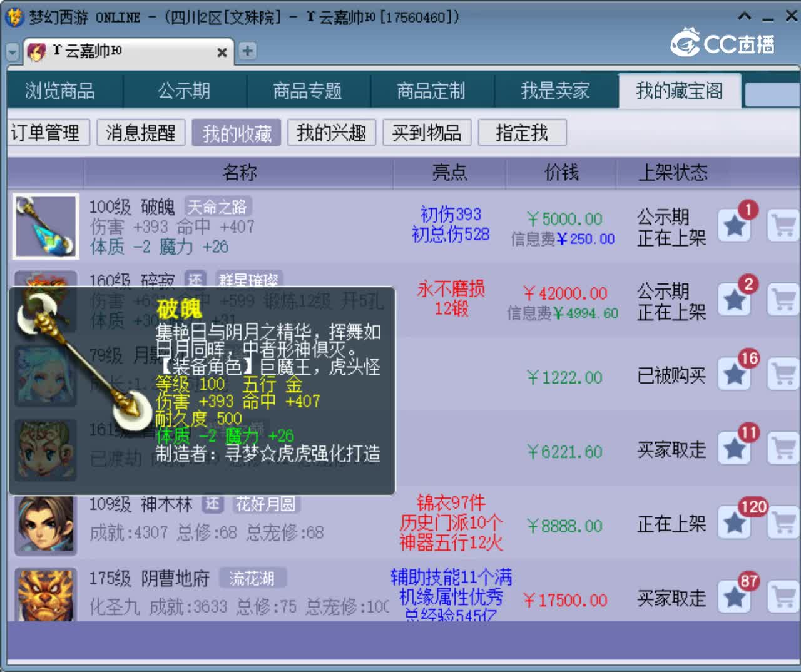Viewport: 801px width, 672px height.
Task: Click 上架状态 column header
Action: click(x=673, y=173)
